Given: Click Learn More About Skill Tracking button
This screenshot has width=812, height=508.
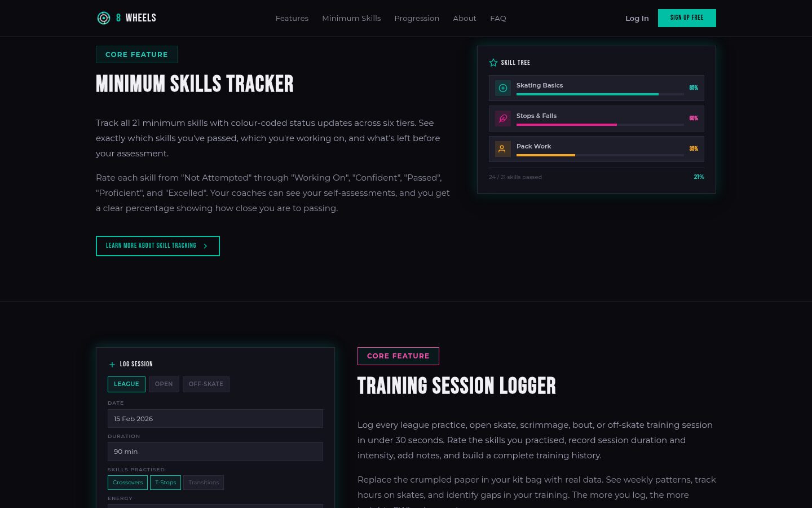Looking at the screenshot, I should tap(158, 246).
